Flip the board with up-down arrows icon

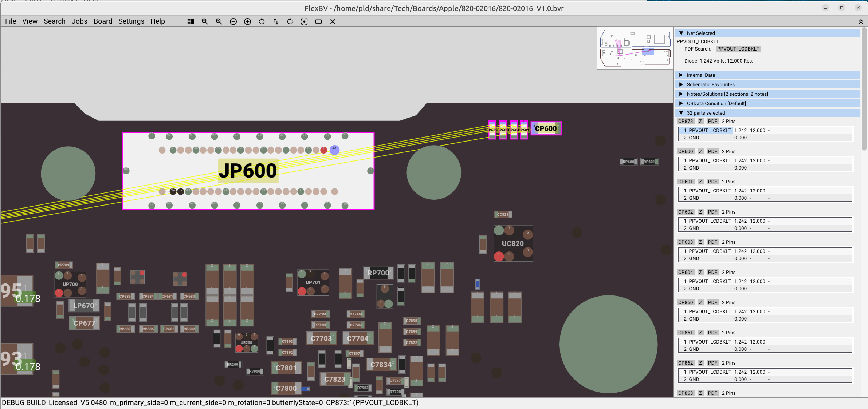tap(276, 22)
